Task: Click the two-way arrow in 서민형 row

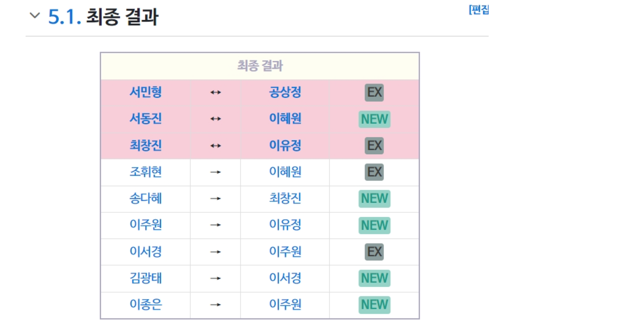Action: point(216,92)
